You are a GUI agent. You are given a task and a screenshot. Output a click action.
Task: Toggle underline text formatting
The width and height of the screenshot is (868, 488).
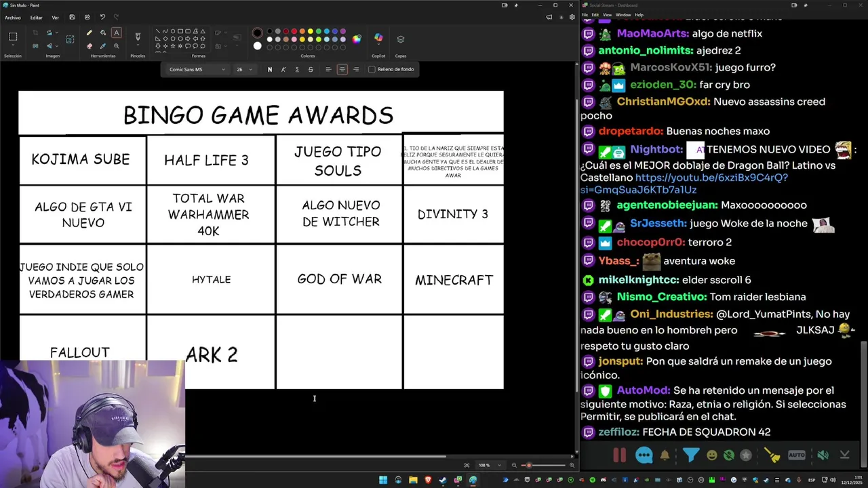pos(297,69)
